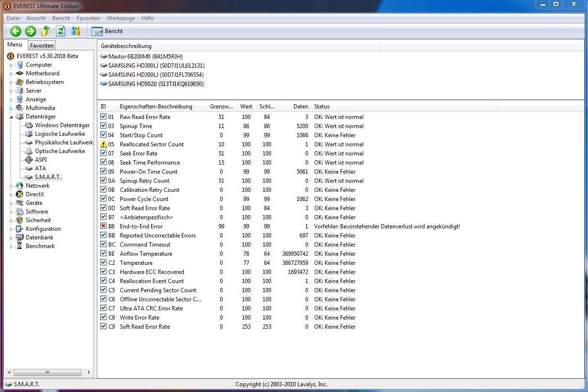Click the warning icon for Reallocated Sector Count
The width and height of the screenshot is (588, 392).
(103, 144)
